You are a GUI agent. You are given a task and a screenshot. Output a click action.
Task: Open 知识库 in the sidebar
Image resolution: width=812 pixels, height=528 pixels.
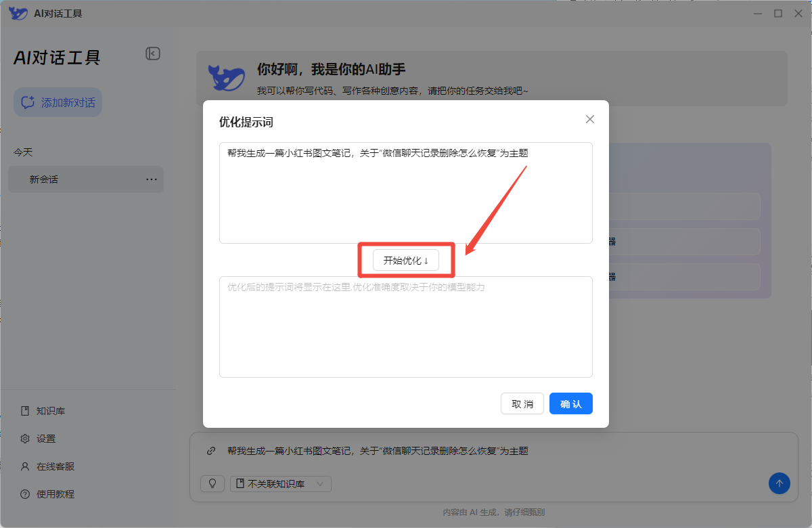(x=51, y=411)
